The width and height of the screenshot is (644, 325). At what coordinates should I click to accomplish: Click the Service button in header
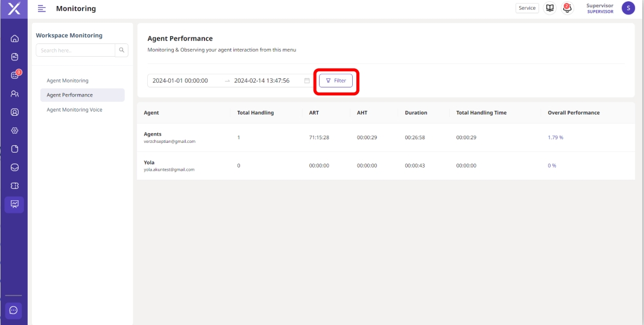pyautogui.click(x=527, y=8)
